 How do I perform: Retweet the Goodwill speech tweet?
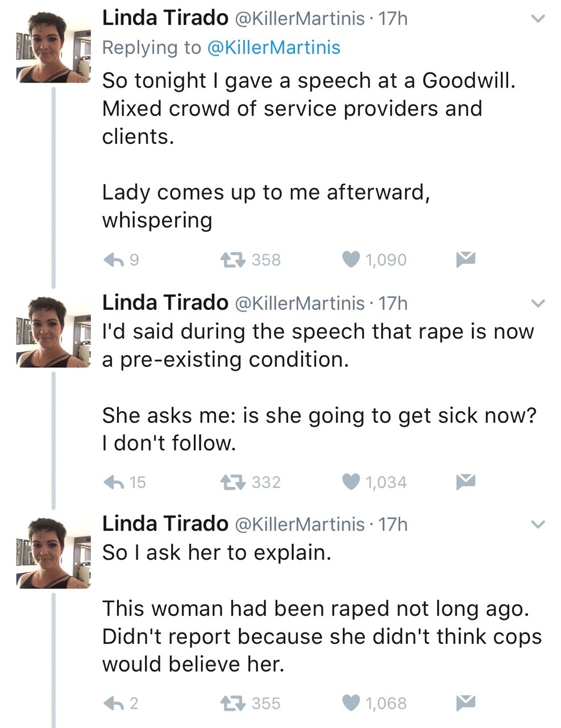[x=233, y=260]
